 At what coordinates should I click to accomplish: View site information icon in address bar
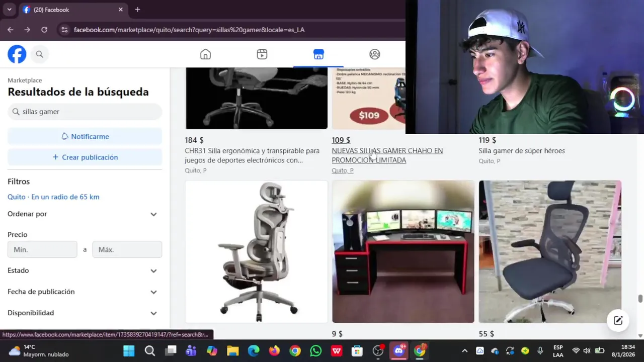coord(64,30)
